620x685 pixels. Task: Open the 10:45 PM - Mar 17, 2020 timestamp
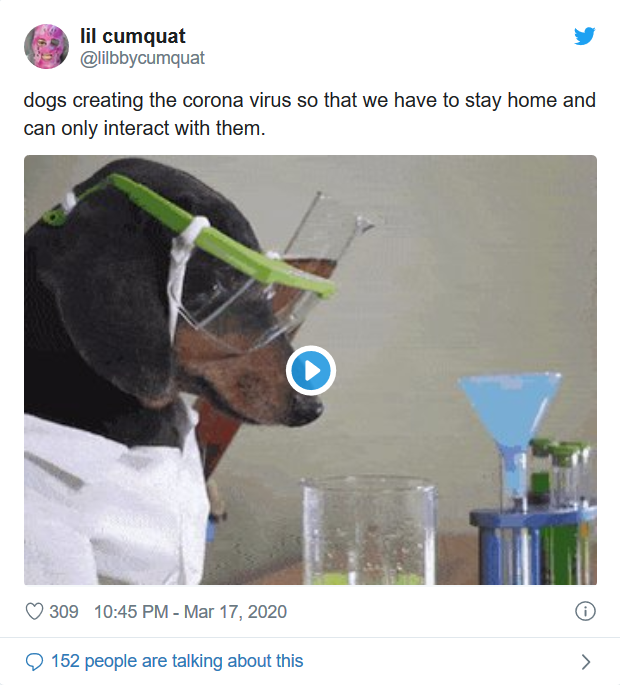click(x=190, y=611)
